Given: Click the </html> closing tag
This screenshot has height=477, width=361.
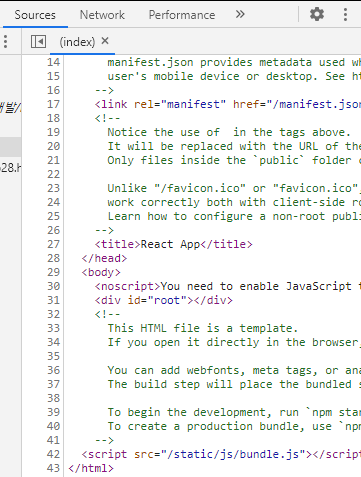Looking at the screenshot, I should [x=91, y=468].
